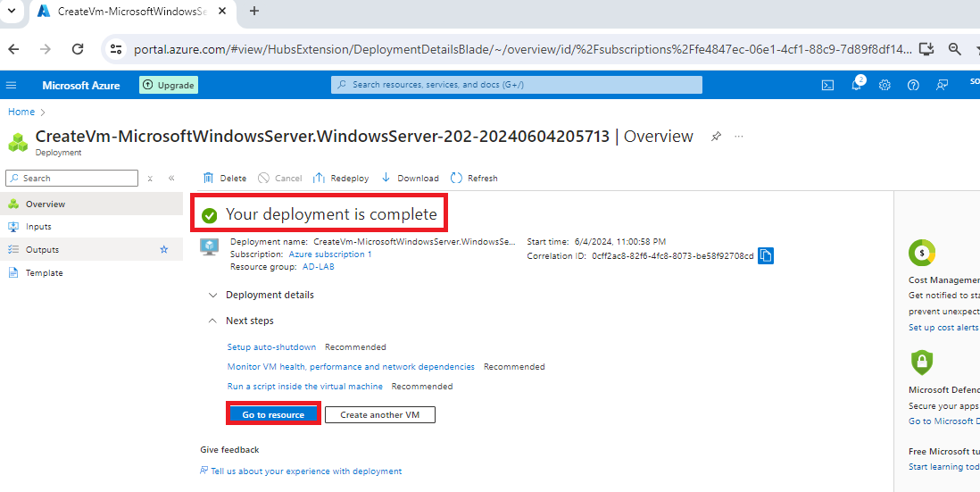
Task: Open Inputs in the left menu
Action: [x=91, y=226]
